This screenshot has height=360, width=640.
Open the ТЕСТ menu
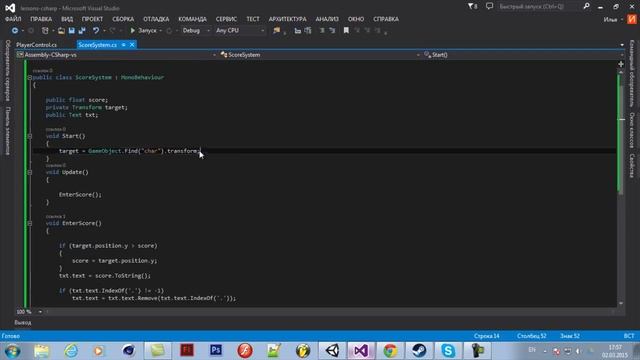(x=253, y=19)
